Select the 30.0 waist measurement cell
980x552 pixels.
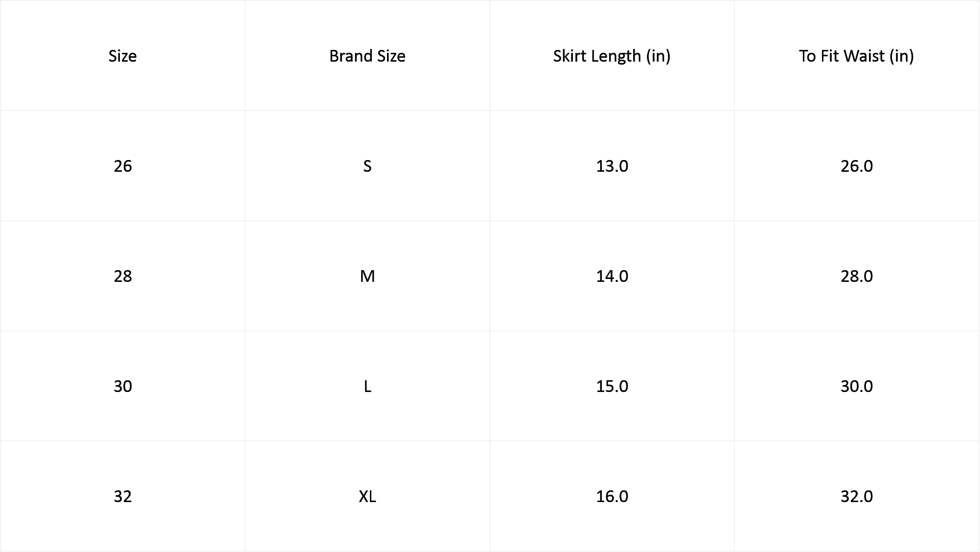(856, 386)
